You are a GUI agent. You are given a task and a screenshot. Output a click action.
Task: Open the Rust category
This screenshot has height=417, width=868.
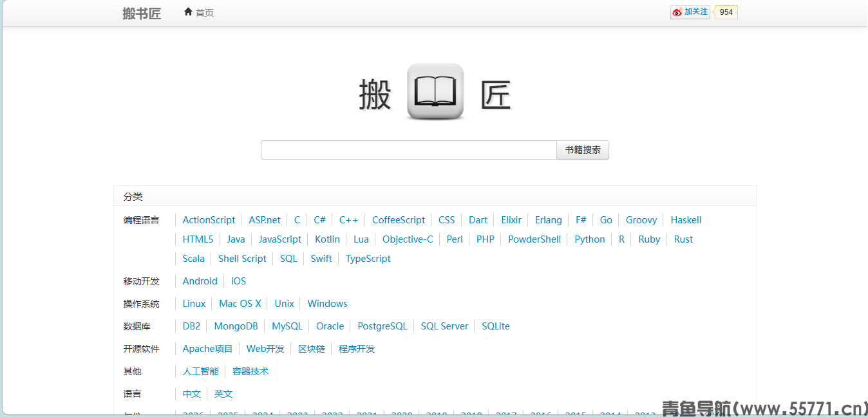tap(683, 239)
